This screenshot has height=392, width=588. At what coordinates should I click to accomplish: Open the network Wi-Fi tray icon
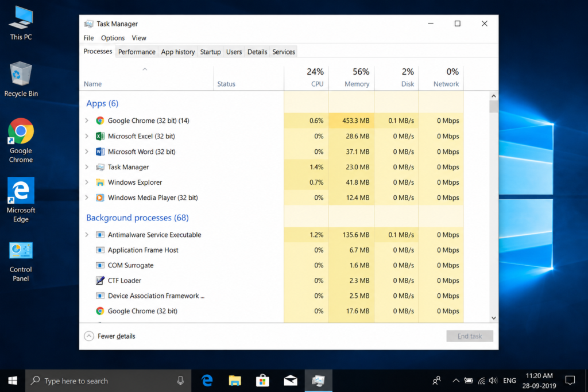pos(482,381)
